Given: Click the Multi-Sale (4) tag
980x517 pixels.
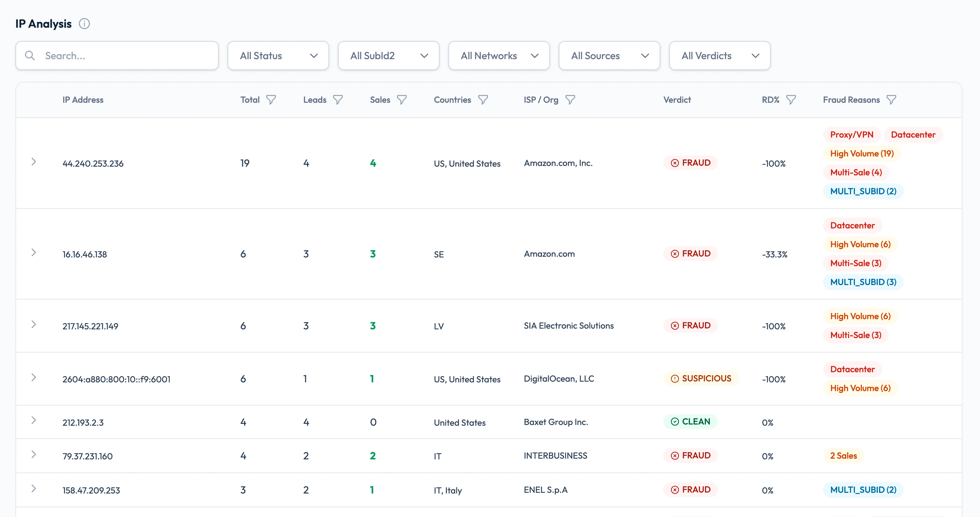Looking at the screenshot, I should [856, 172].
